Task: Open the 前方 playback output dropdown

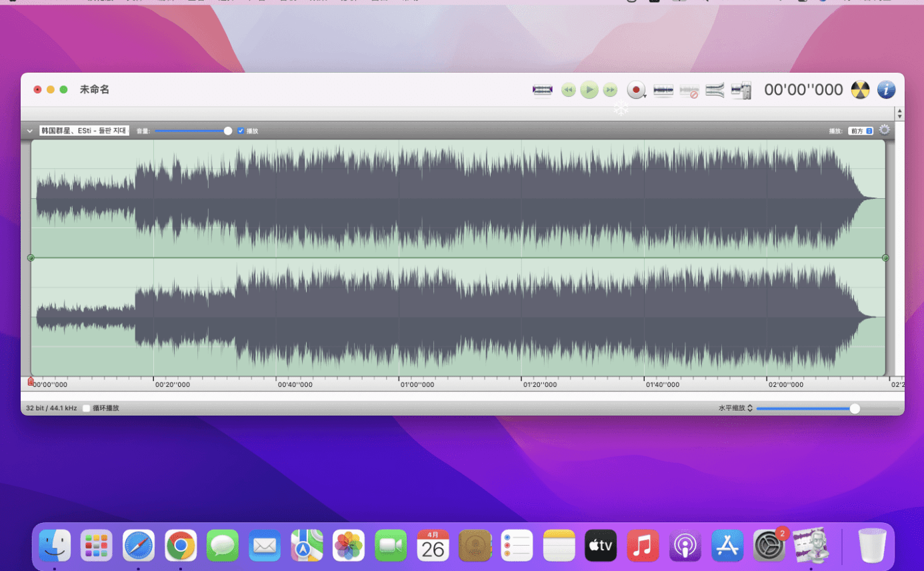Action: pyautogui.click(x=860, y=131)
